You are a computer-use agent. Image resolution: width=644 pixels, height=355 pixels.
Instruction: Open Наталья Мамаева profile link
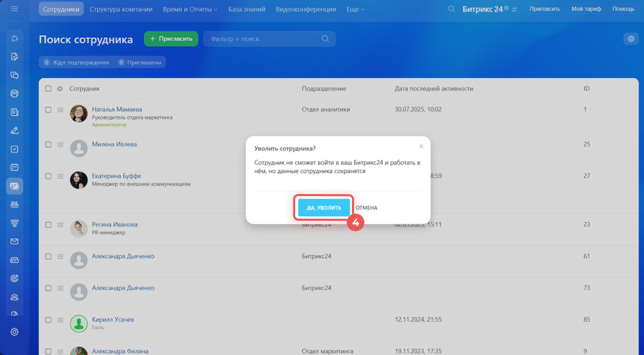click(117, 109)
